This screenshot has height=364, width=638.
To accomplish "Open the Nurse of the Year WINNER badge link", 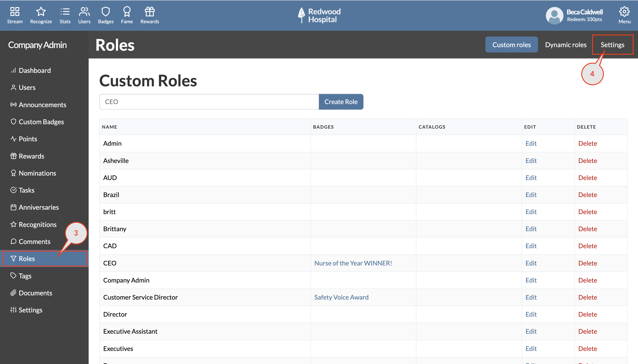I will point(353,263).
